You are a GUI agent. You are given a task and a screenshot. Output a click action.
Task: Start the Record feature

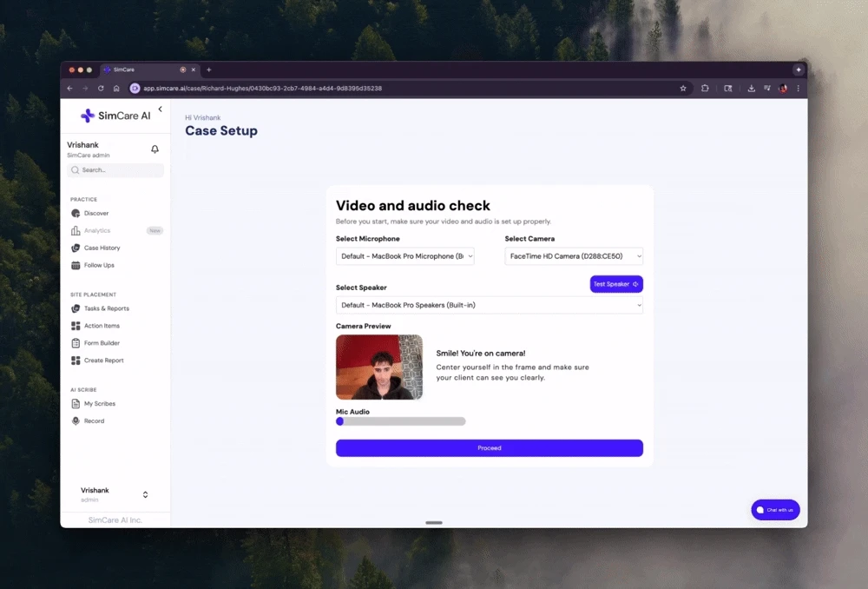pos(94,420)
